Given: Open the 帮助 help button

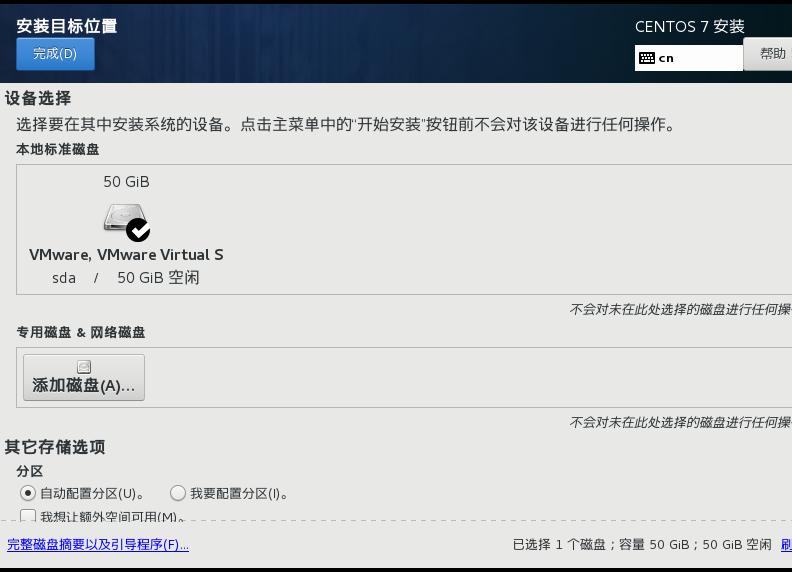Looking at the screenshot, I should [768, 54].
